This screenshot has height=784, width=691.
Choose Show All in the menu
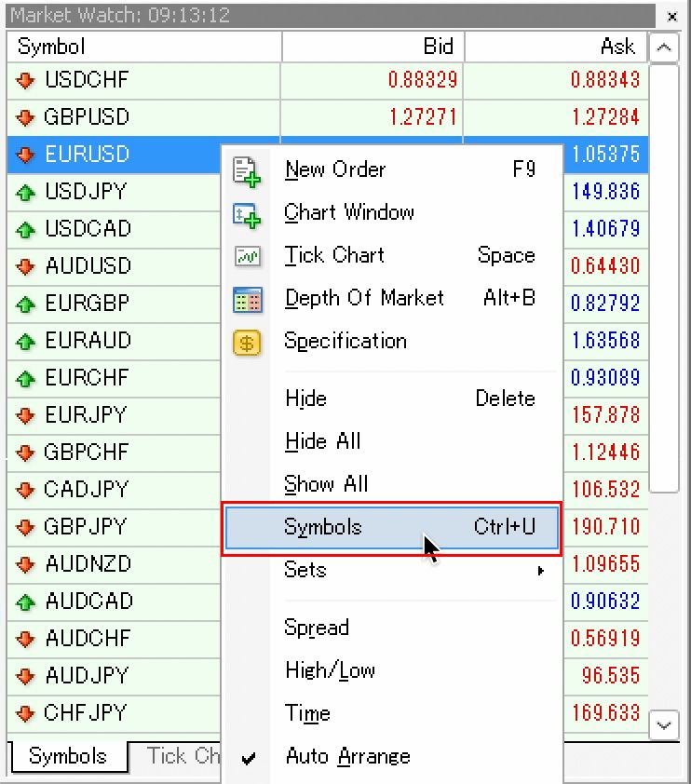click(x=326, y=484)
